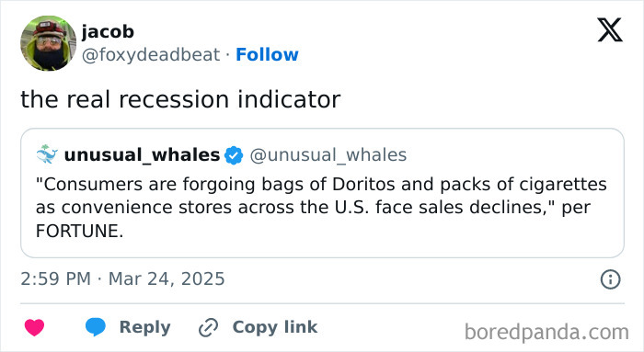Follow the @foxydeadbeat account
Viewport: 644px width, 352px height.
[x=267, y=54]
